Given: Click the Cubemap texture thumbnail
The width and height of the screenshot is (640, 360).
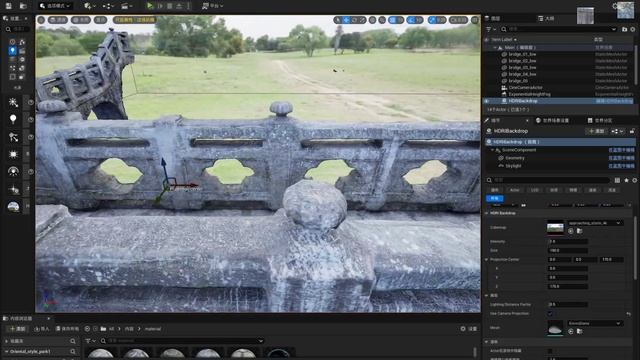Looking at the screenshot, I should [555, 227].
